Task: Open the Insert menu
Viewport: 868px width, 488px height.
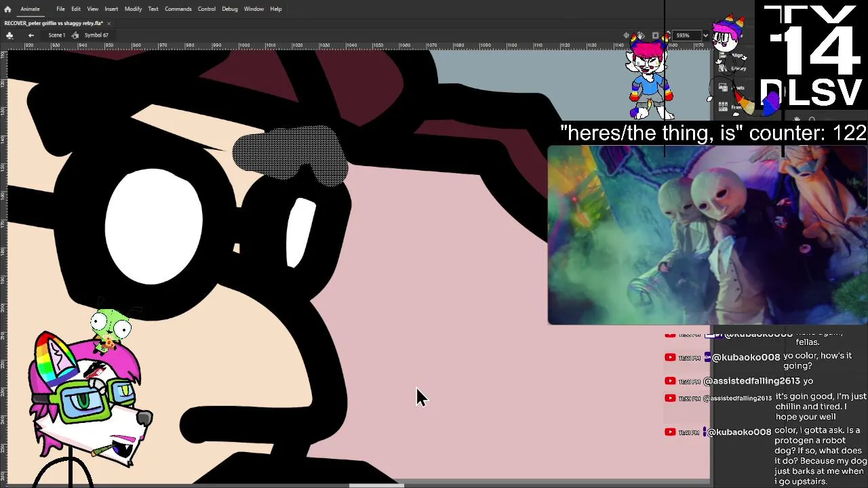Action: tap(111, 9)
